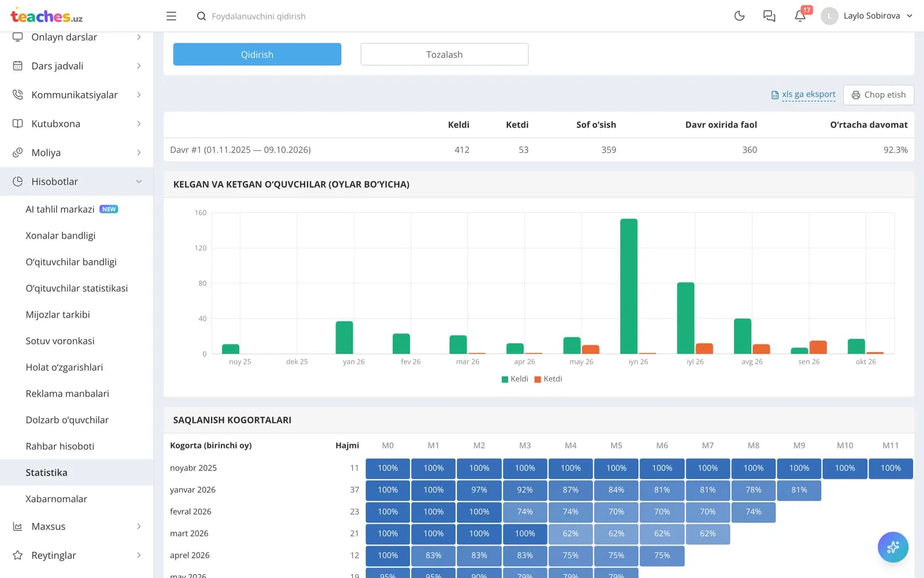
Task: Click Kutubxona book icon
Action: pyautogui.click(x=18, y=124)
